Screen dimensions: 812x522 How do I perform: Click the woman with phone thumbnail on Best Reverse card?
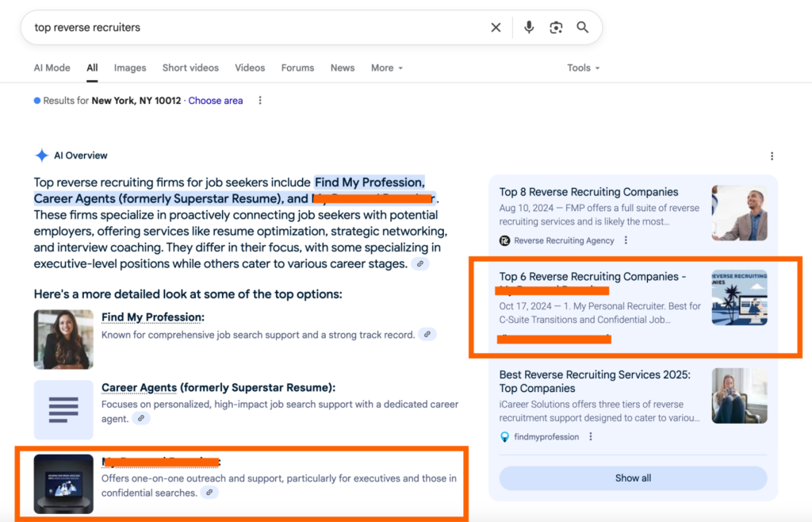(x=740, y=396)
